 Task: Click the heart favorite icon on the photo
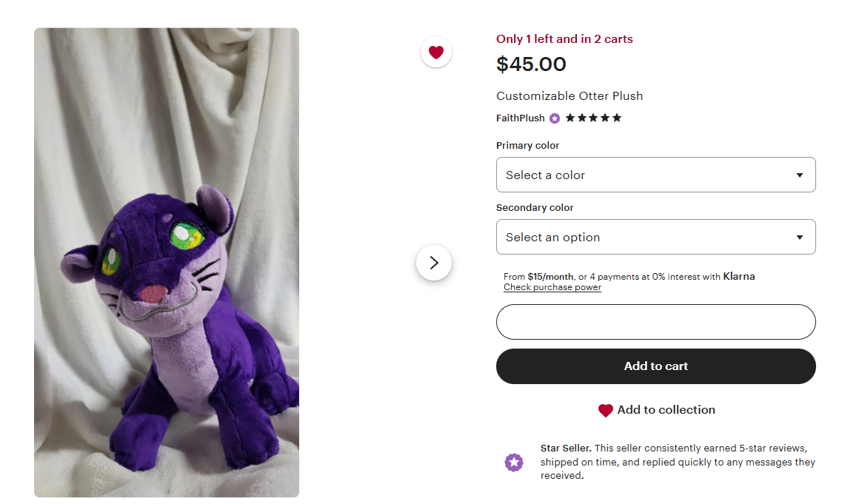(x=436, y=53)
